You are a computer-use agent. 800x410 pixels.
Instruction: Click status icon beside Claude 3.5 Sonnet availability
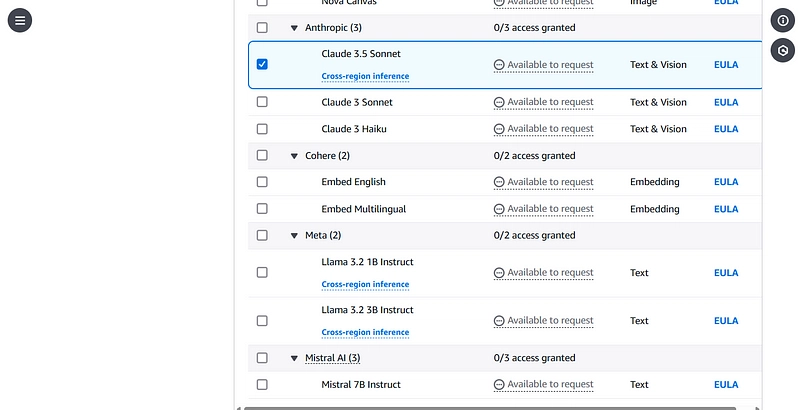coord(499,65)
